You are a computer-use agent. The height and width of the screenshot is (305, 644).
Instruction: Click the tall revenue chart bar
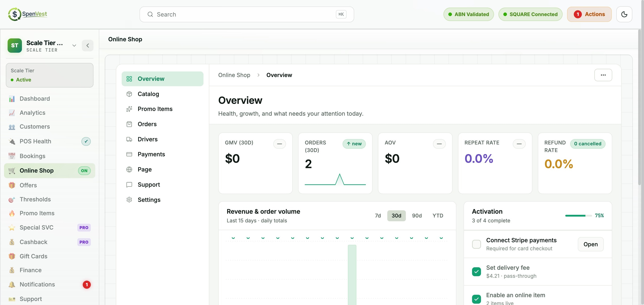352,275
